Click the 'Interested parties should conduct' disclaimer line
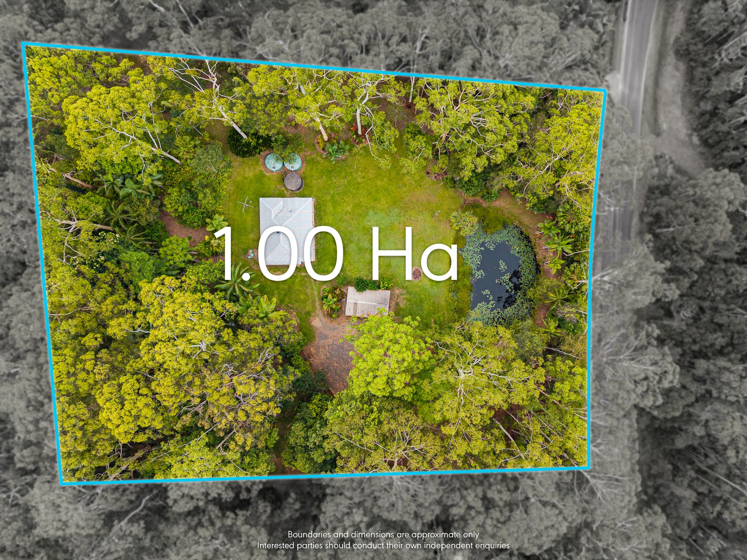The width and height of the screenshot is (747, 560). pos(383,545)
